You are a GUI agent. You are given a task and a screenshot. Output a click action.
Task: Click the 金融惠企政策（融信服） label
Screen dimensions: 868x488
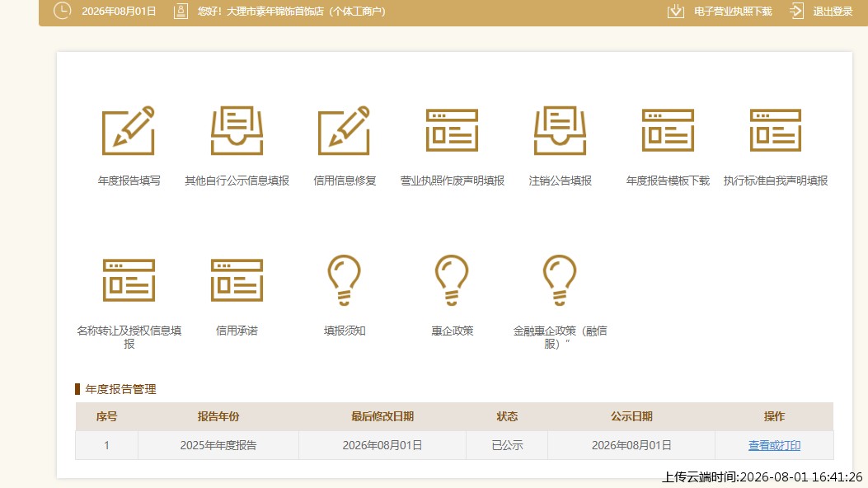(x=561, y=337)
